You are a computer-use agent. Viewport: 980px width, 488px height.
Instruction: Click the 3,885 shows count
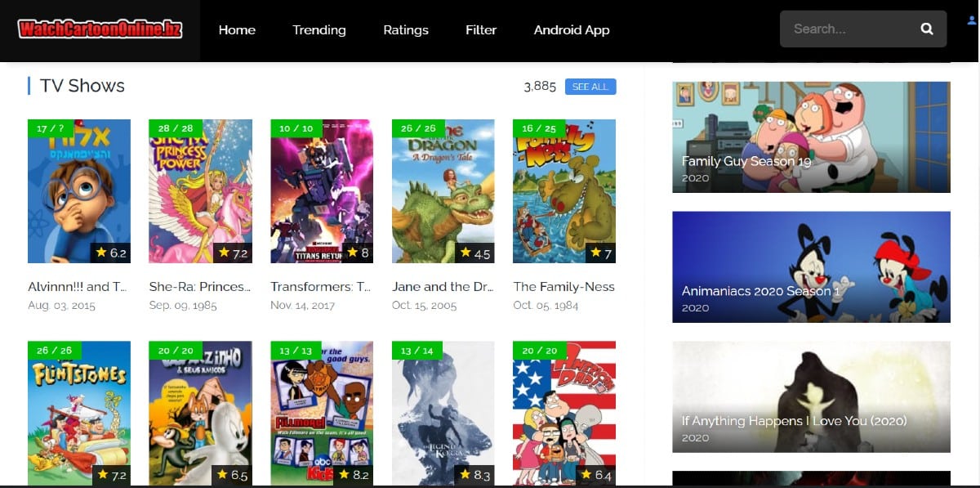(540, 86)
